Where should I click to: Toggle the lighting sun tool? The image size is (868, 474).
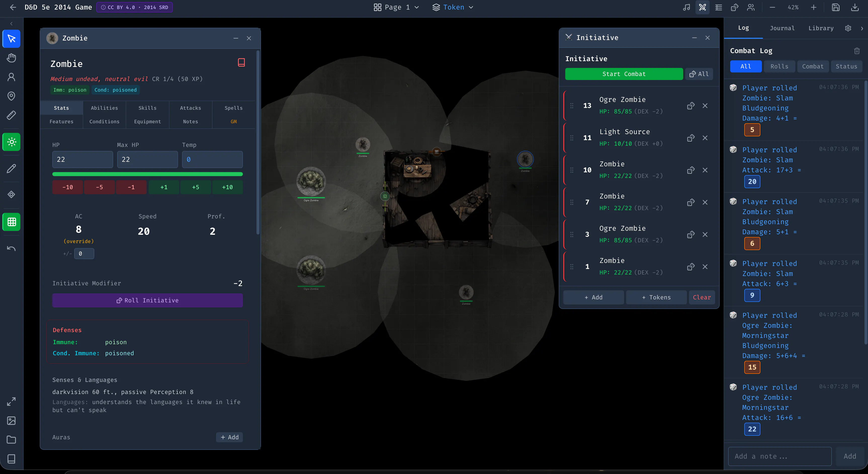(x=12, y=142)
